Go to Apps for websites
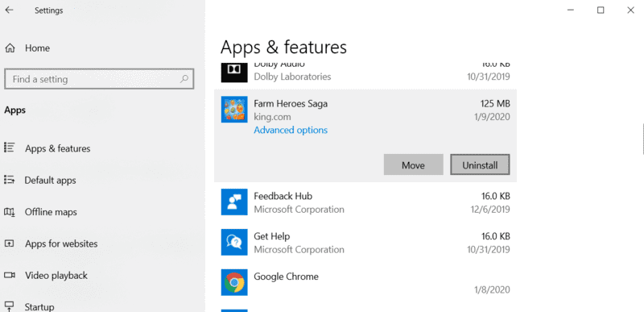644x312 pixels. [61, 243]
